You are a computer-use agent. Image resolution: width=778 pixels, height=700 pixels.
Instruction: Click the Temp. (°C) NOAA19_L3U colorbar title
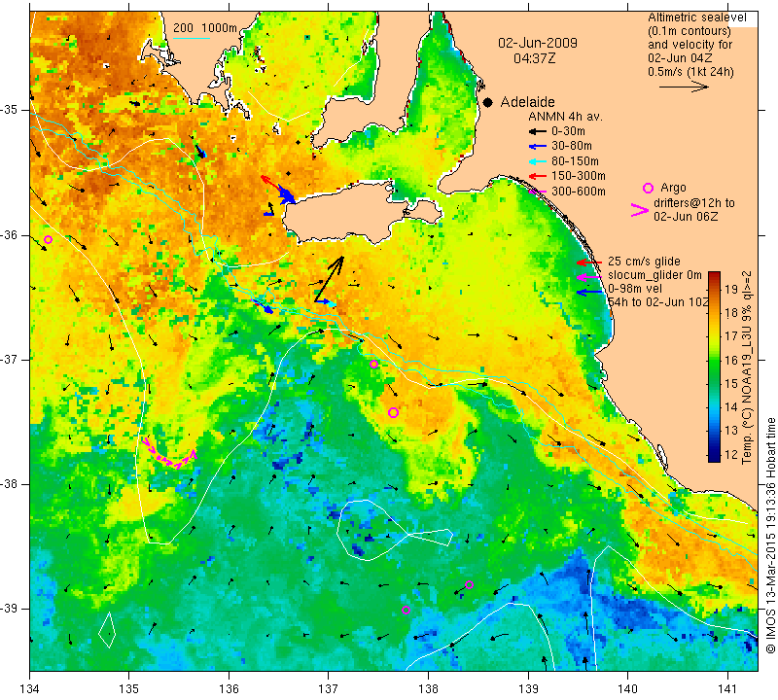pyautogui.click(x=747, y=368)
